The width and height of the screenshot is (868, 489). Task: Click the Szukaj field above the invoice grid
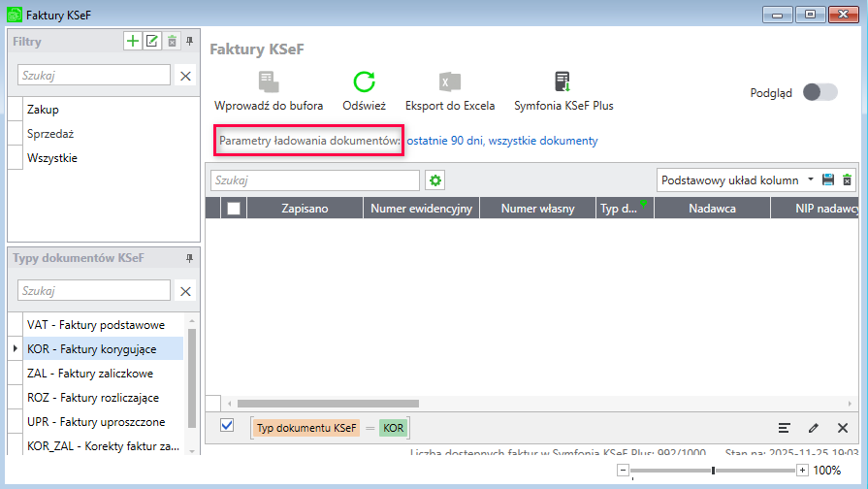pos(314,180)
